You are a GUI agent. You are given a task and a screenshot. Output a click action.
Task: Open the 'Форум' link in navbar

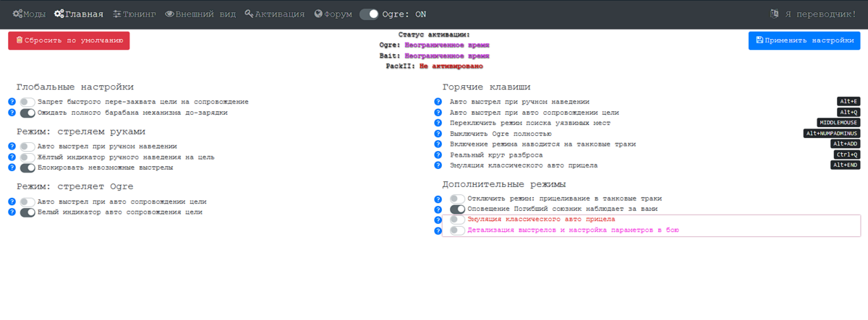[333, 14]
